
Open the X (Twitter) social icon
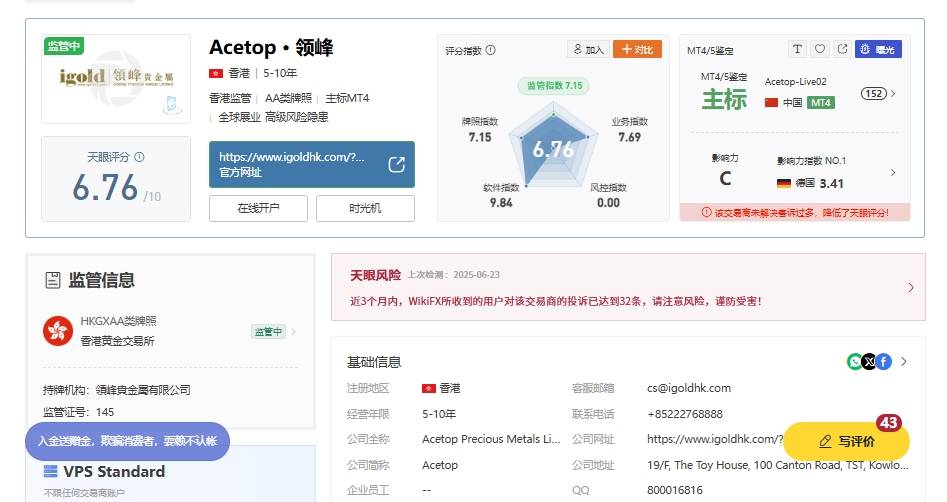tap(868, 362)
